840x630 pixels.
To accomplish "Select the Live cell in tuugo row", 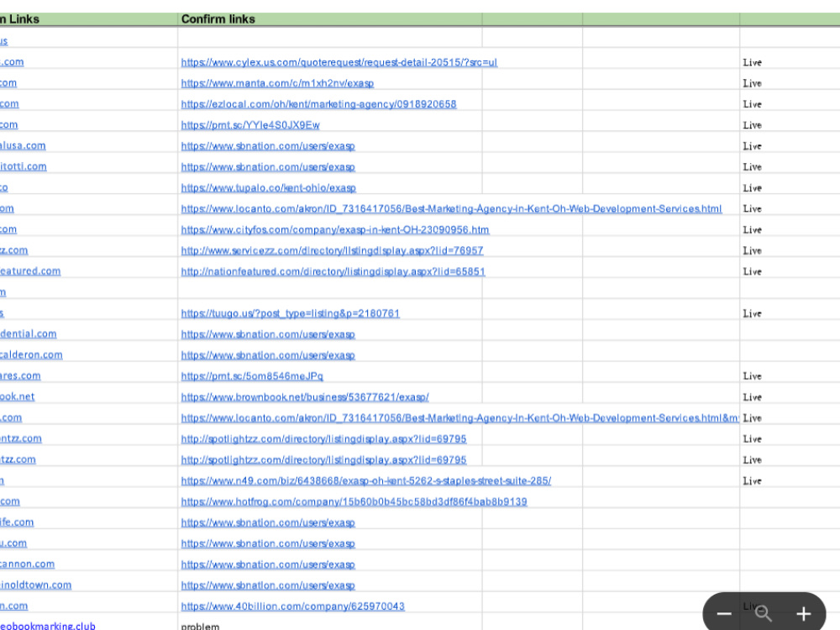I will [x=752, y=312].
